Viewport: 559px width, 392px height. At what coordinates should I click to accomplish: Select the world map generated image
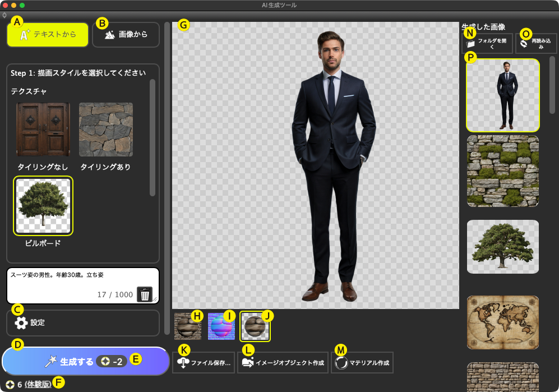tap(502, 322)
